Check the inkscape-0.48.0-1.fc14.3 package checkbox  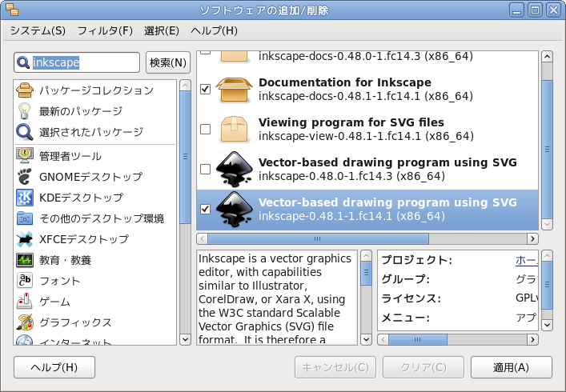coord(205,169)
